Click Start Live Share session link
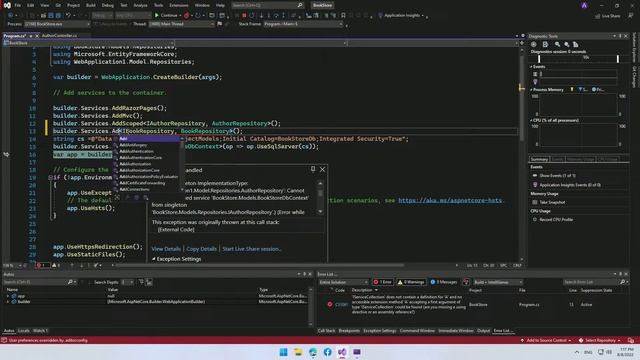The height and width of the screenshot is (360, 640). pos(252,249)
